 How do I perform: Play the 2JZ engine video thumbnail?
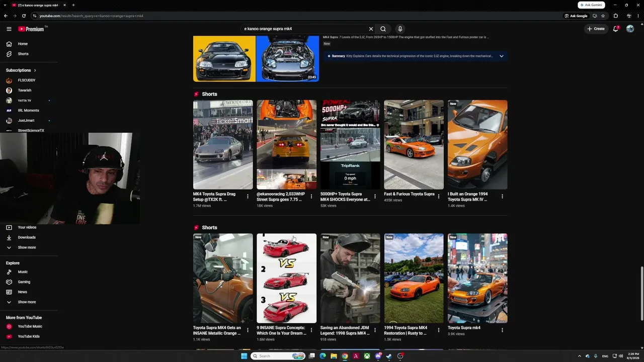point(256,58)
